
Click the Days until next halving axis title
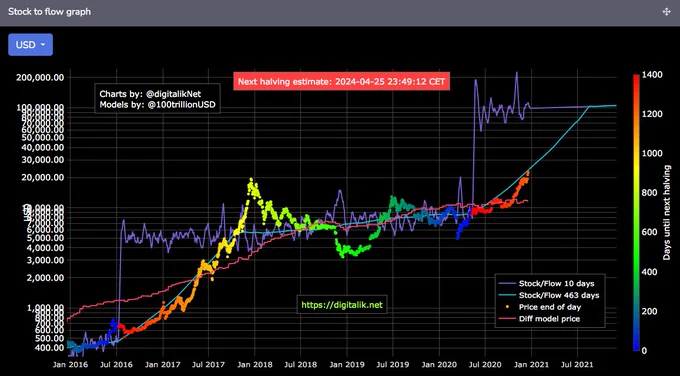667,213
